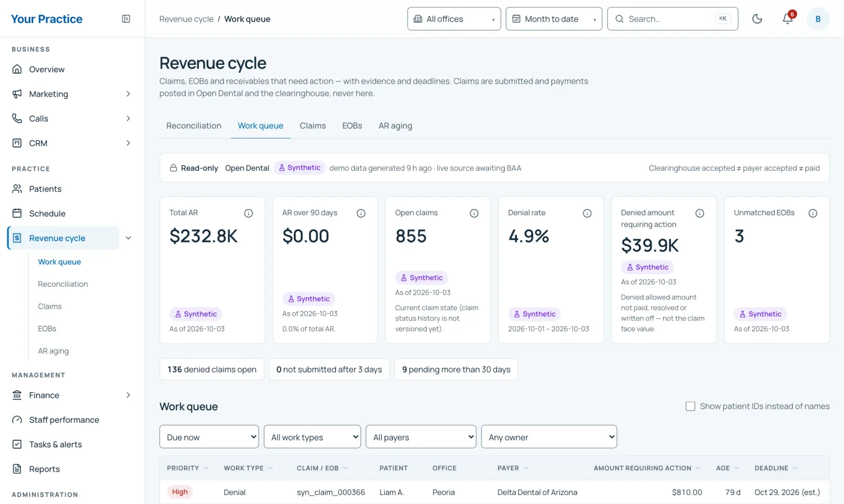Click the CRM sidebar icon

(17, 143)
